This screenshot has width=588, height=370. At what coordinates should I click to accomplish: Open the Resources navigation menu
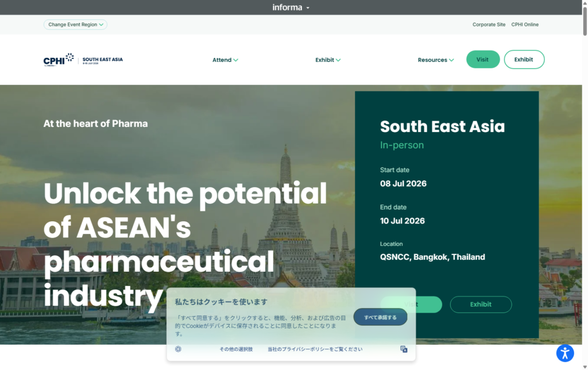pos(436,60)
